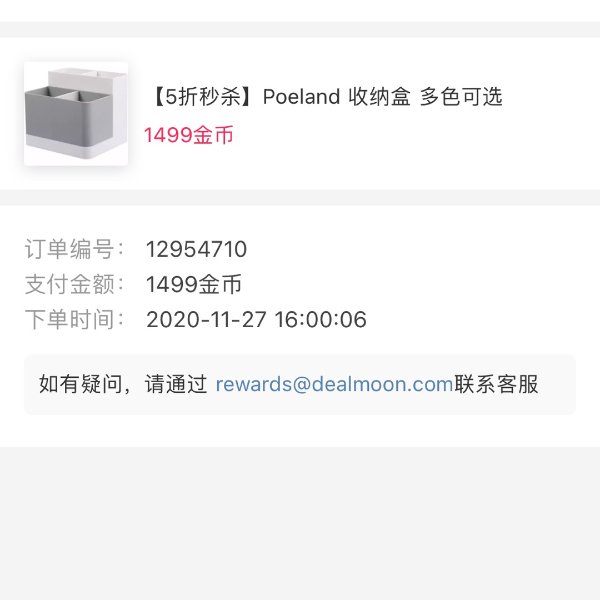Click the gray front compartment in product image
This screenshot has width=600, height=600.
point(59,117)
